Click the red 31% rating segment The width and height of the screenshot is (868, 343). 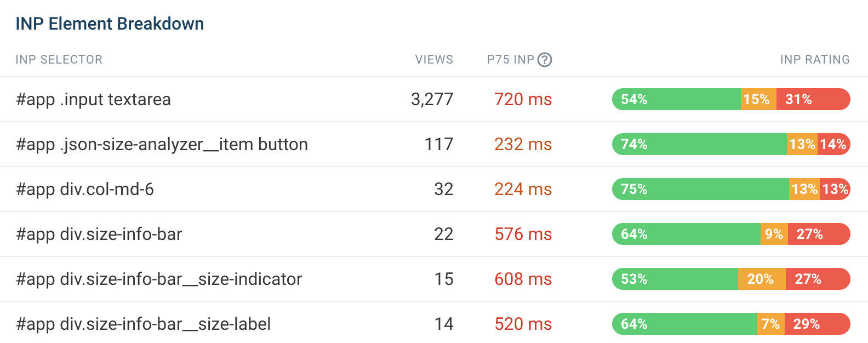pos(813,99)
